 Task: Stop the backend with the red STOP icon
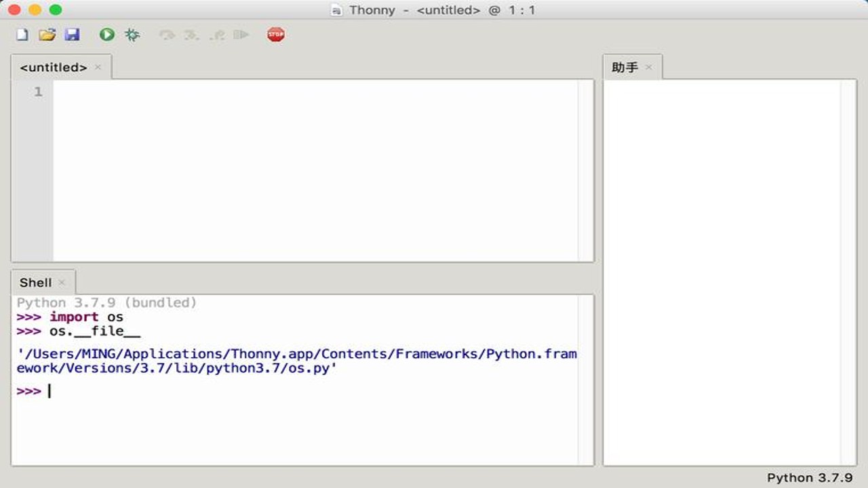[x=276, y=35]
